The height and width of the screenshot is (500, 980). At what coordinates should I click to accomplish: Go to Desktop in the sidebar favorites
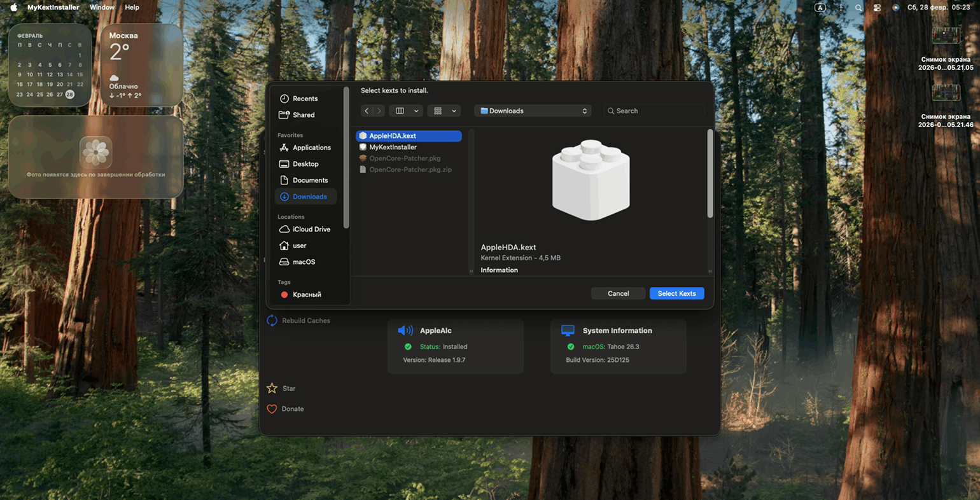coord(305,164)
